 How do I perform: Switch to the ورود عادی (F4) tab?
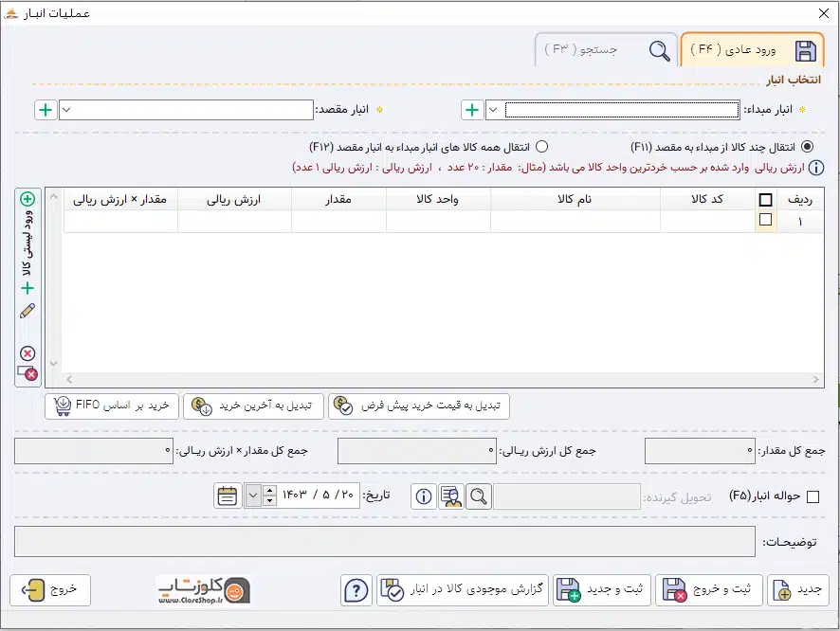tap(752, 50)
